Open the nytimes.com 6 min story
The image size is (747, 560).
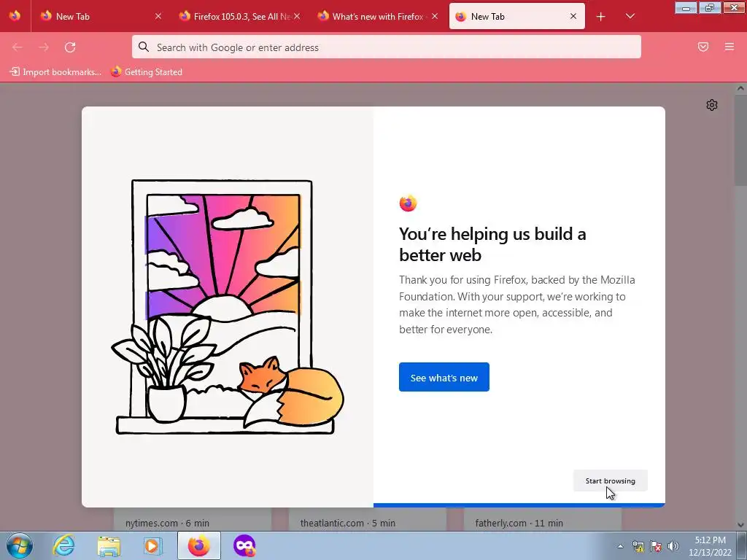(193, 519)
